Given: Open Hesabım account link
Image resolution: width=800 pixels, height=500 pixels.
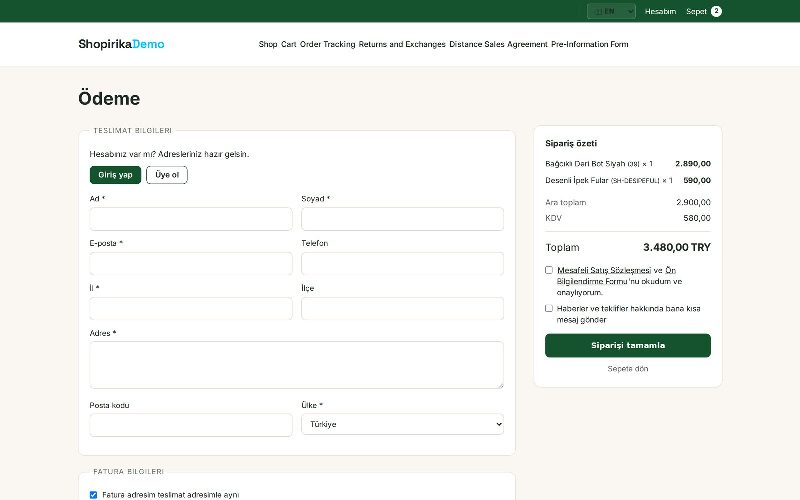Looking at the screenshot, I should coord(660,11).
